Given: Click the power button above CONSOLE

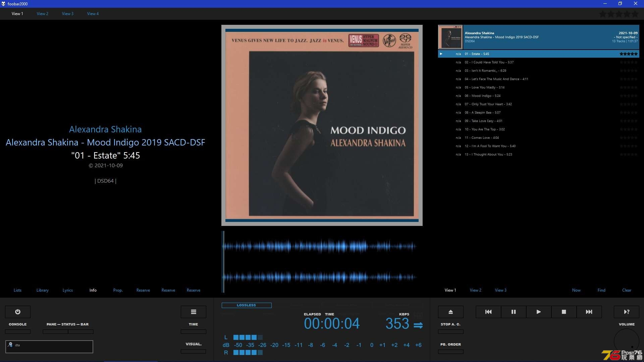Looking at the screenshot, I should 18,312.
